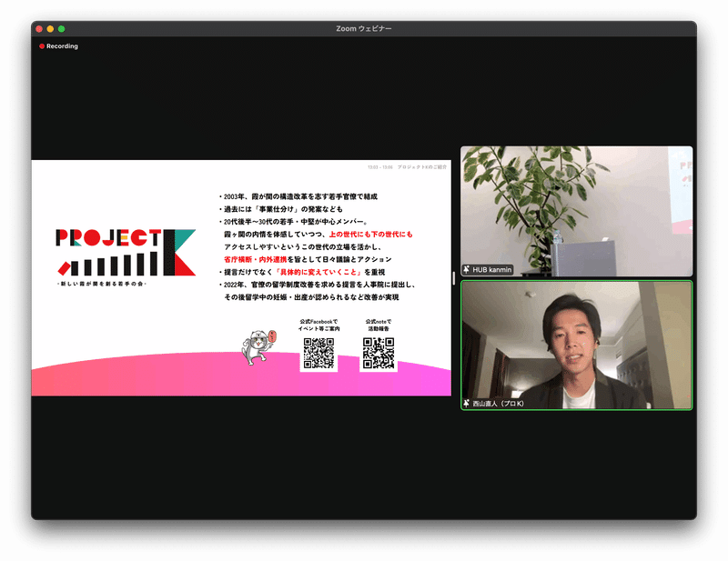
Task: Click the red Recording indicator dot
Action: click(x=42, y=46)
